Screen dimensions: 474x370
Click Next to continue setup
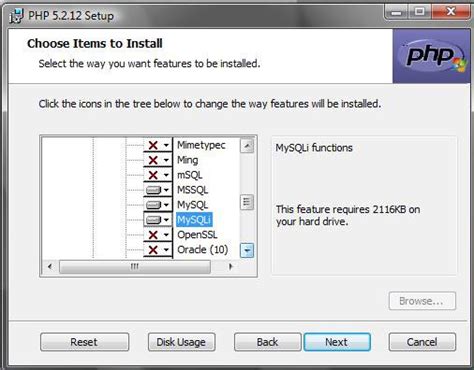point(337,342)
